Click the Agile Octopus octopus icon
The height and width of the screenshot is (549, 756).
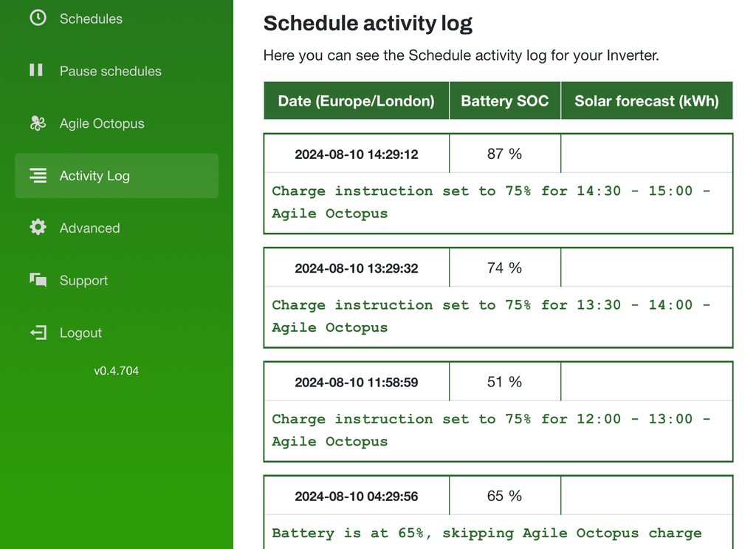click(38, 123)
